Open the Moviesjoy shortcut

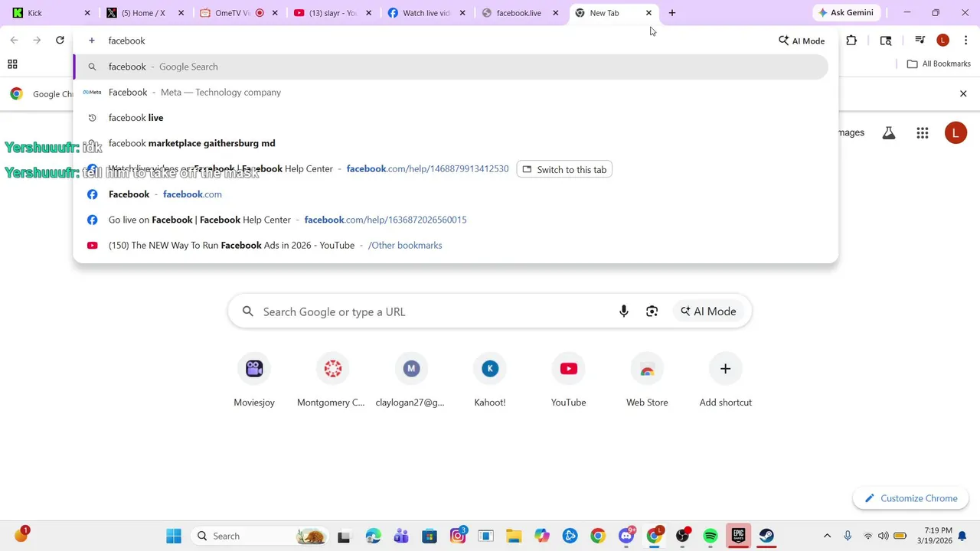point(254,381)
